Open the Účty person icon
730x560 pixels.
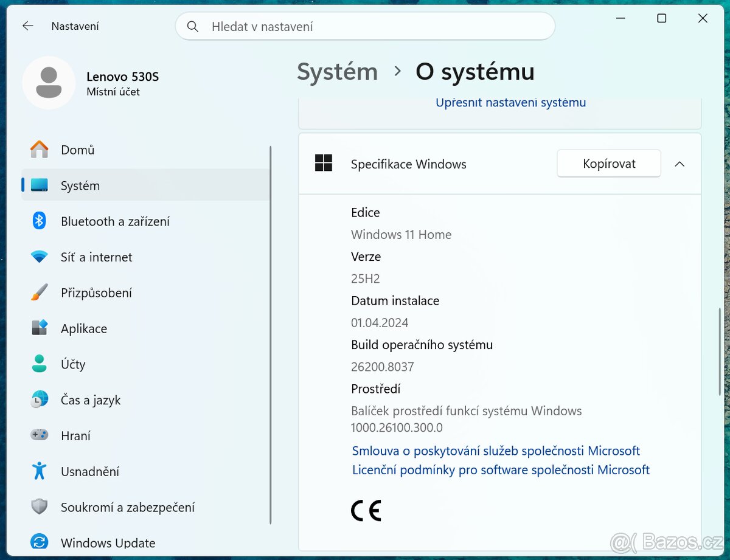point(39,364)
